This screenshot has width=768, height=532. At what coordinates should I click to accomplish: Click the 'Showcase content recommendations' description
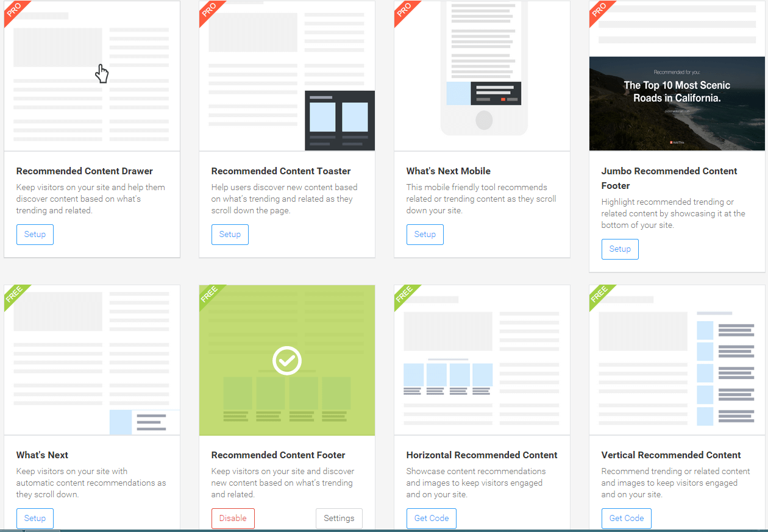point(476,483)
